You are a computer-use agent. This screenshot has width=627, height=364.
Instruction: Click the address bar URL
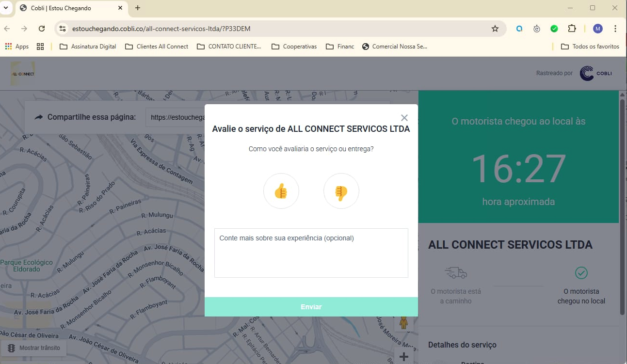tap(161, 29)
